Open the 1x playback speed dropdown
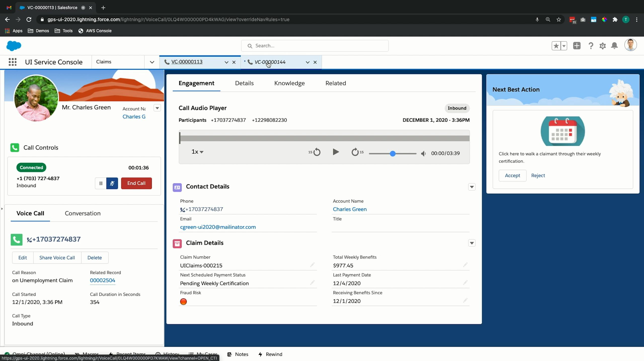The height and width of the screenshot is (361, 644). click(x=197, y=152)
